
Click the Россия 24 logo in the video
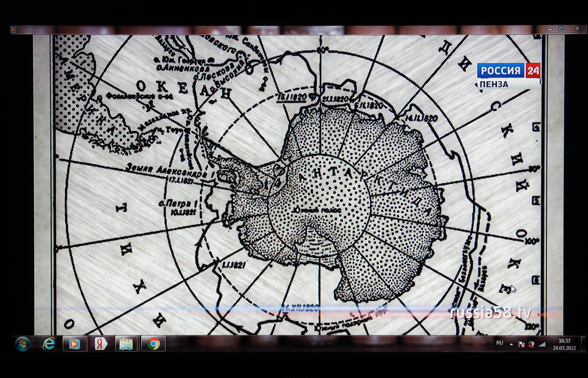coord(508,71)
